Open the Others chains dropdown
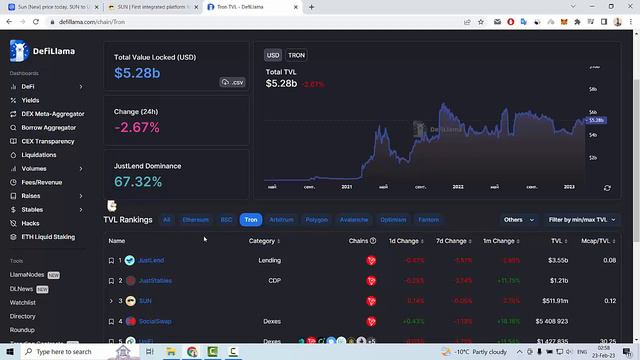640x360 pixels. [519, 220]
